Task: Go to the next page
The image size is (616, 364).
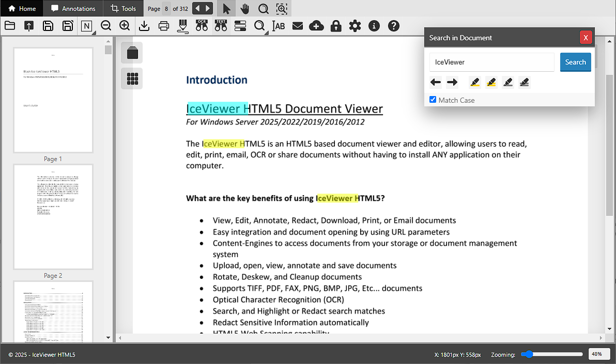Action: (208, 8)
